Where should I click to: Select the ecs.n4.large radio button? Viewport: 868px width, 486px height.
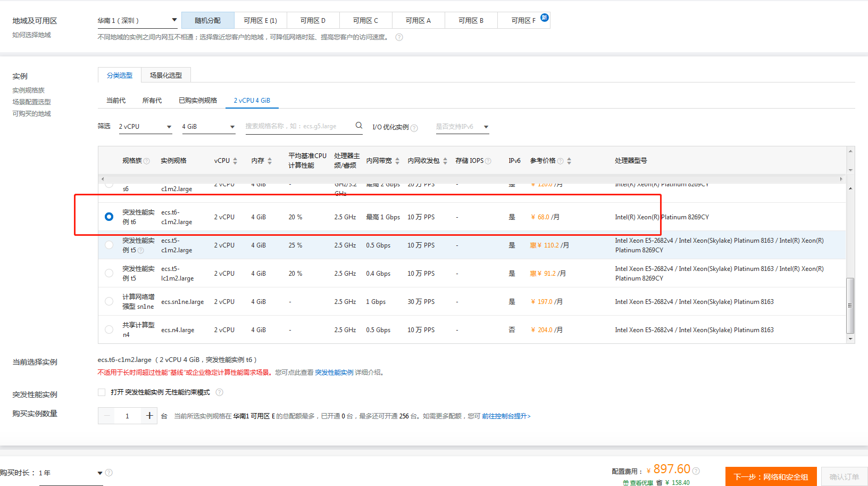(x=109, y=330)
